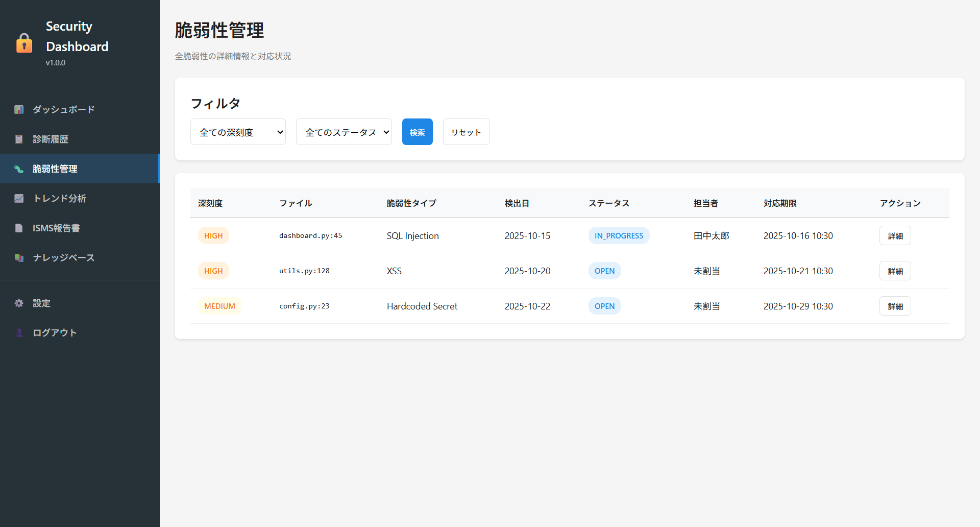The height and width of the screenshot is (527, 980).
Task: Select the ダッシュボード grid icon in sidebar
Action: (19, 109)
